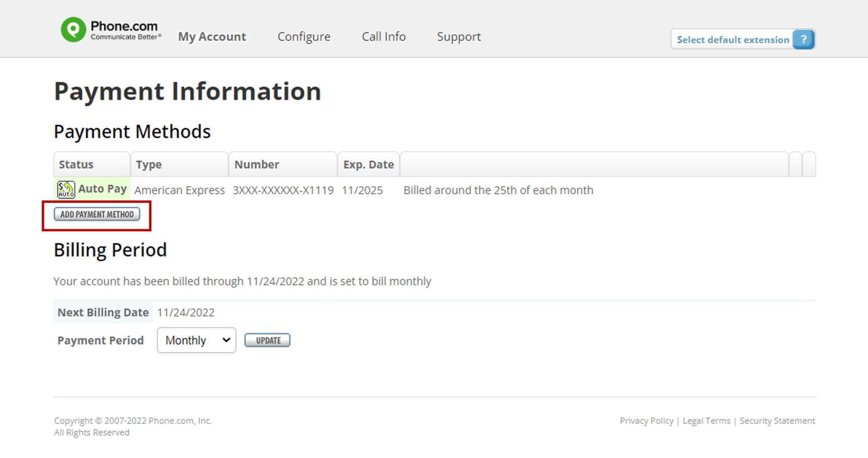The height and width of the screenshot is (458, 868).
Task: Open the Privacy Policy link
Action: click(x=646, y=420)
